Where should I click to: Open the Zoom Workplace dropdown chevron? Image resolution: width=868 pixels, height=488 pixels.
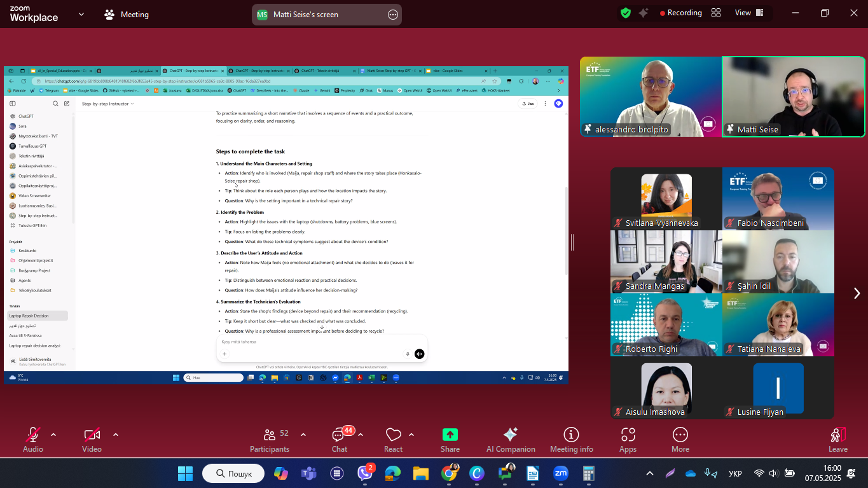pyautogui.click(x=81, y=14)
